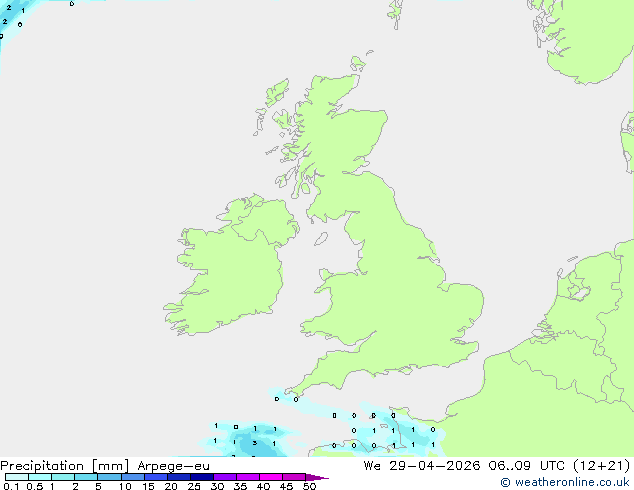This screenshot has width=634, height=490.
Task: Select the 5–10 mm legend color swatch
Action: click(109, 477)
